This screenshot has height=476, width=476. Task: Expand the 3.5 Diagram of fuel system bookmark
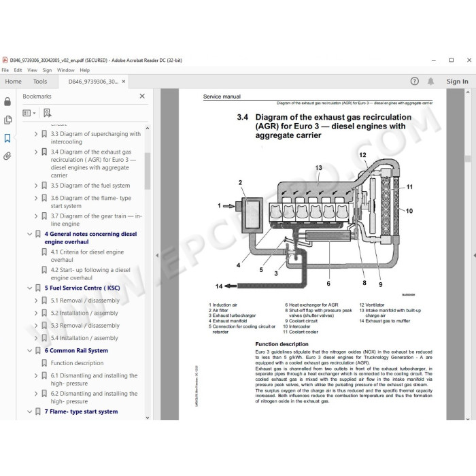(x=36, y=186)
